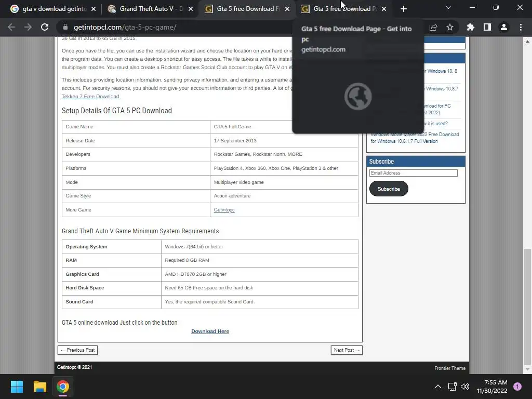
Task: Open the Windows Start menu
Action: point(17,387)
